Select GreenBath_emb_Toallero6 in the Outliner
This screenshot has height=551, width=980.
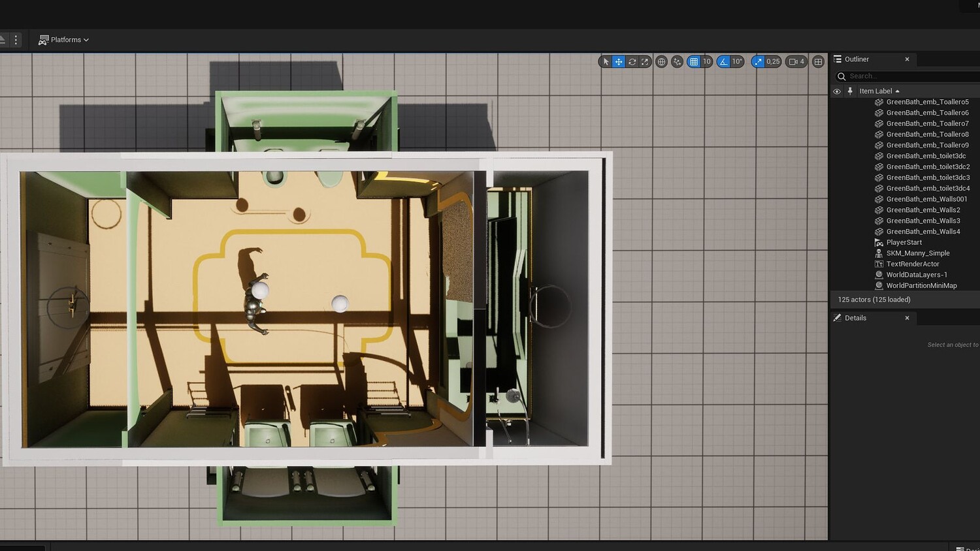(927, 113)
